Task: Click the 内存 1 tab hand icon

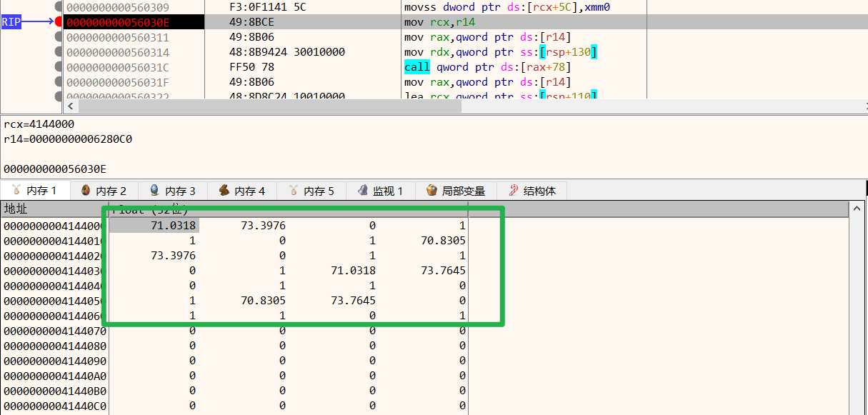Action: [16, 191]
